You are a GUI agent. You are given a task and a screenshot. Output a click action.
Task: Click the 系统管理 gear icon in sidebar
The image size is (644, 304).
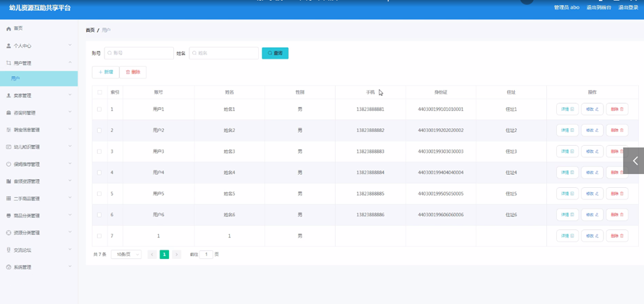(9, 267)
